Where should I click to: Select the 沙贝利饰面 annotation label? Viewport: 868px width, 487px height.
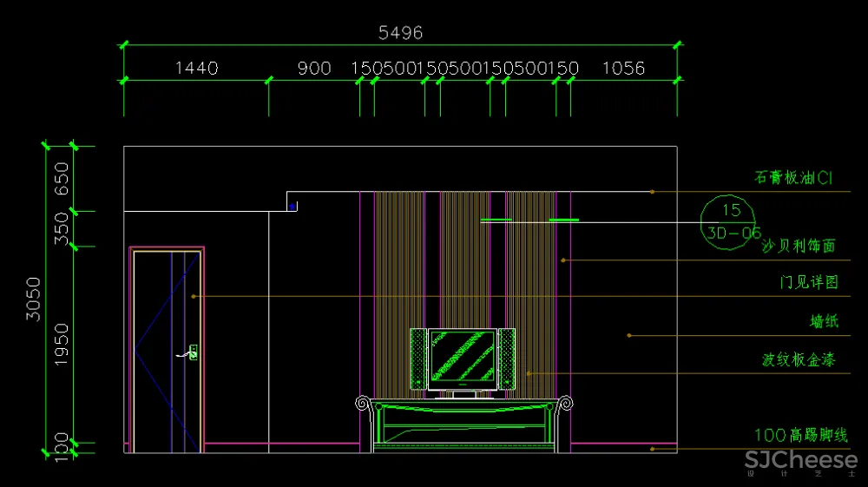click(x=798, y=247)
